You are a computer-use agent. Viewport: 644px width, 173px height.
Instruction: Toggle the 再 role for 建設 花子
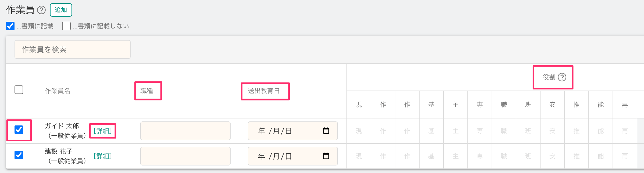point(625,156)
